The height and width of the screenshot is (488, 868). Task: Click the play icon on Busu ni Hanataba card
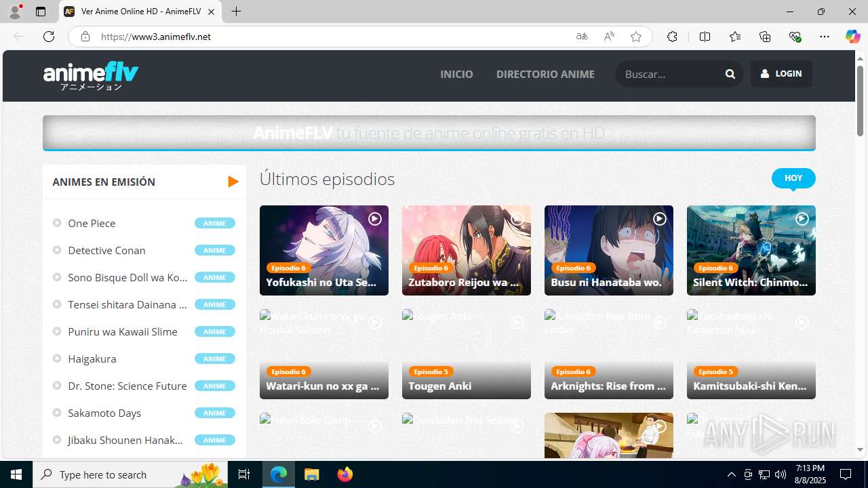point(659,219)
